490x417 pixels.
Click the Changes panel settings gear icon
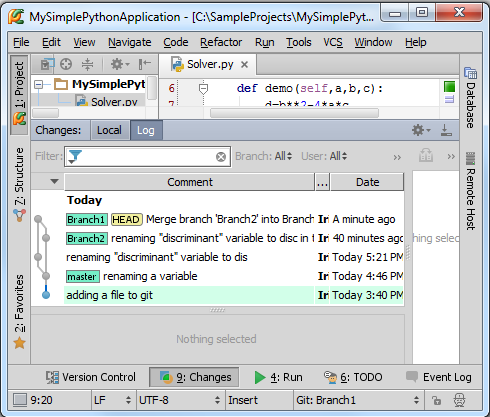tap(421, 130)
